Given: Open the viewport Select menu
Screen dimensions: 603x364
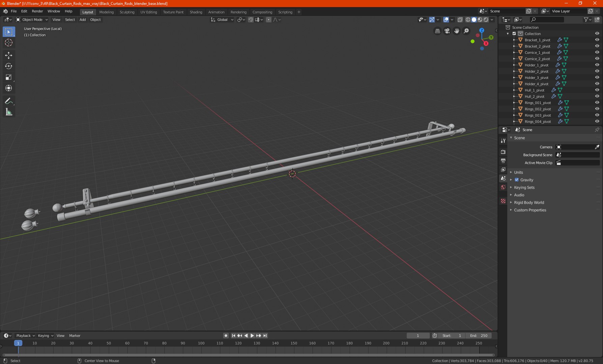Looking at the screenshot, I should coord(70,20).
